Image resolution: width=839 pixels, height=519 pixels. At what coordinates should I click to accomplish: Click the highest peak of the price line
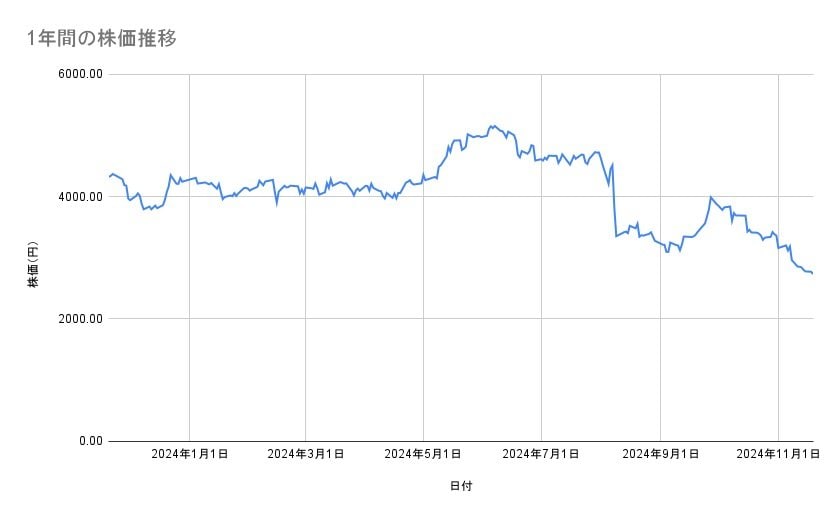coord(492,126)
